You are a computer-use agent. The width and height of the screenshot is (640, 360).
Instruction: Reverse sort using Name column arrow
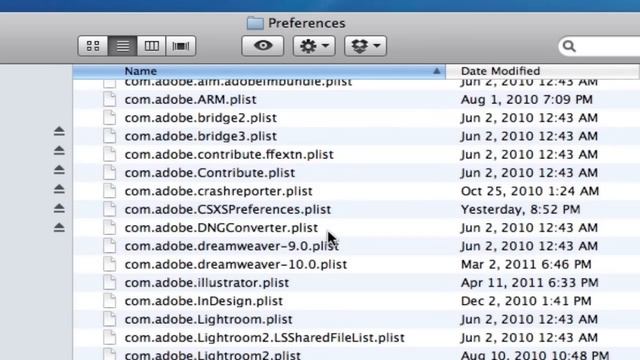point(436,71)
